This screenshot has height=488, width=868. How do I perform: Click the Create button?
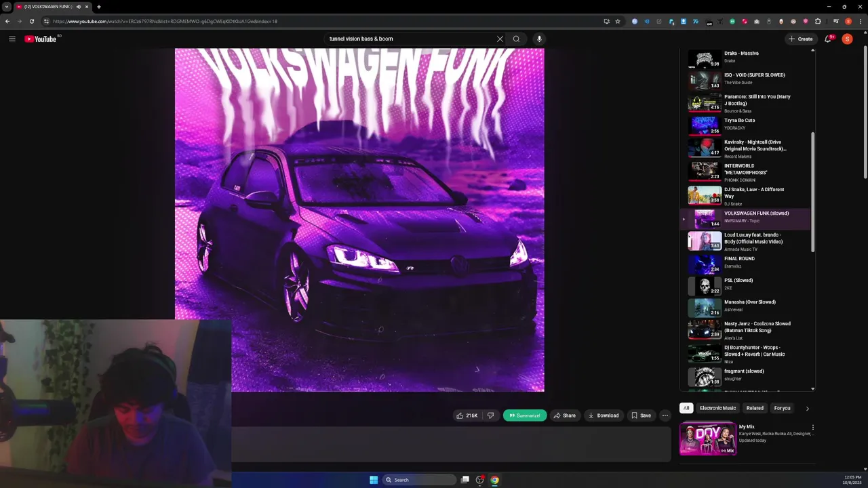click(x=801, y=39)
